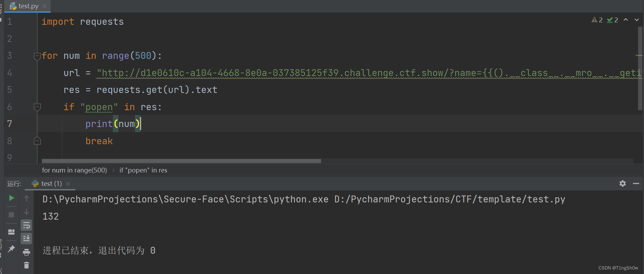Click 'requests' module name on line 1
The image size is (644, 274).
[x=102, y=22]
